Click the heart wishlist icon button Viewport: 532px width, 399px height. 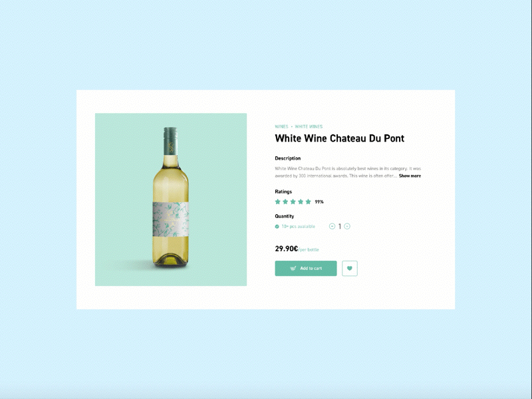[350, 269]
